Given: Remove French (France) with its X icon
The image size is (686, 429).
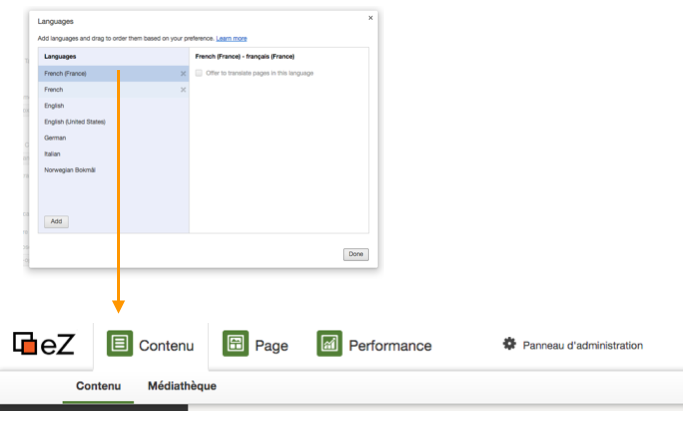Looking at the screenshot, I should (183, 73).
